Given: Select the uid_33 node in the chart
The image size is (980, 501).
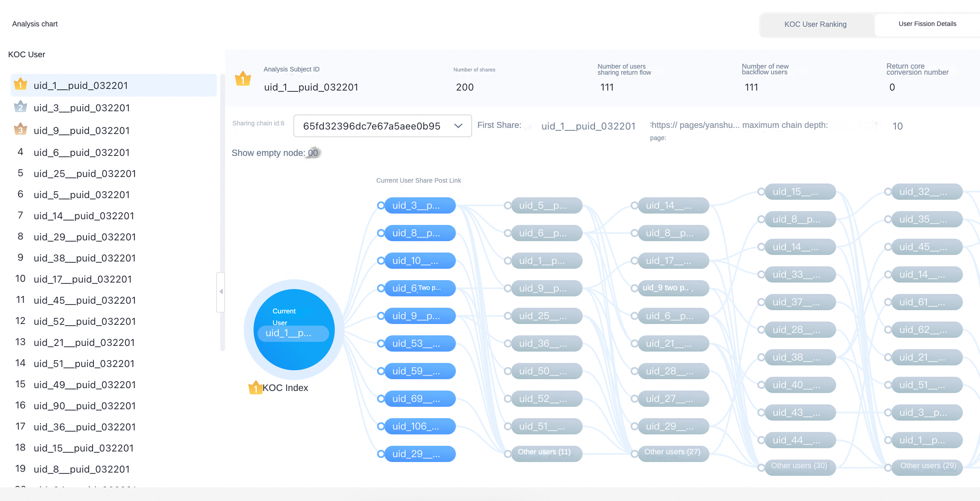Looking at the screenshot, I should (x=800, y=274).
